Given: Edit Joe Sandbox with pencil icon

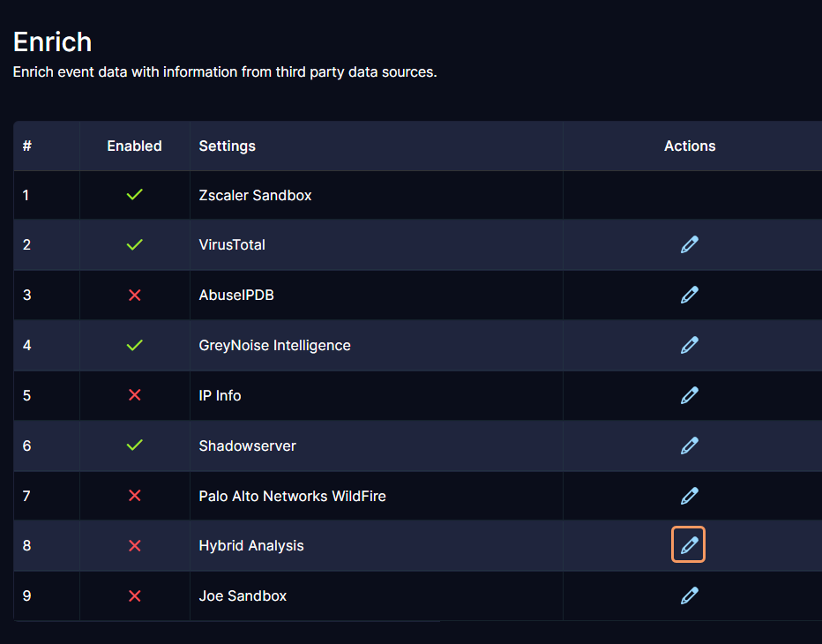Looking at the screenshot, I should tap(689, 595).
